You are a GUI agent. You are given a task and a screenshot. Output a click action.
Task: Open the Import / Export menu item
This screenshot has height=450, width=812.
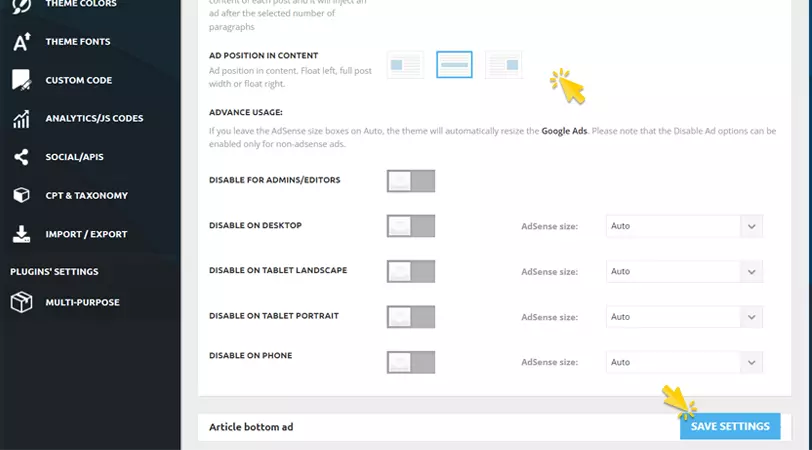pos(86,234)
